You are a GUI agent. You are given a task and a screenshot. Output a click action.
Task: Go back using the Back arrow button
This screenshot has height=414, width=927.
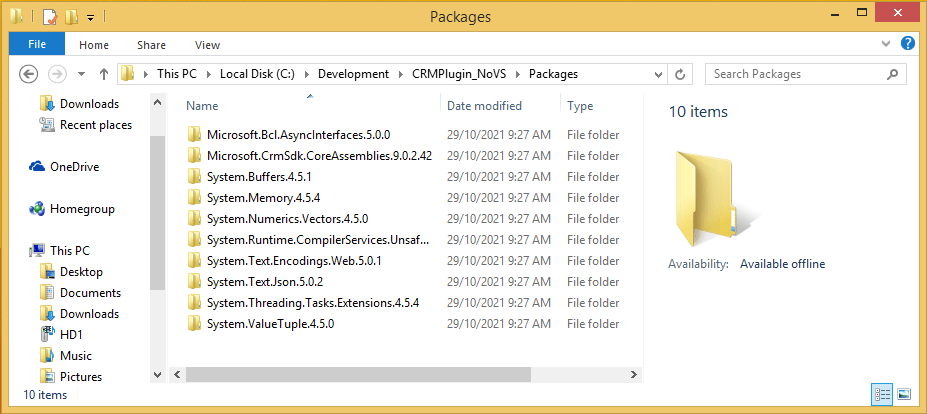tap(29, 74)
